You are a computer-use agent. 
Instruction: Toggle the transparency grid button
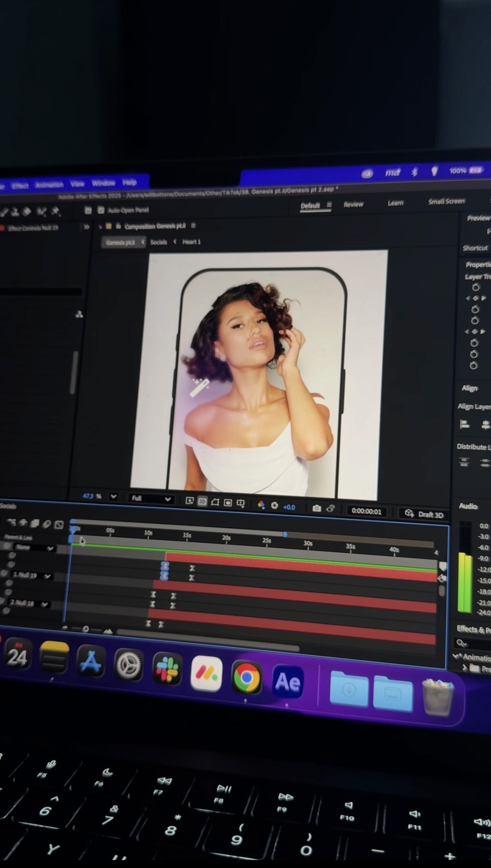pos(202,502)
